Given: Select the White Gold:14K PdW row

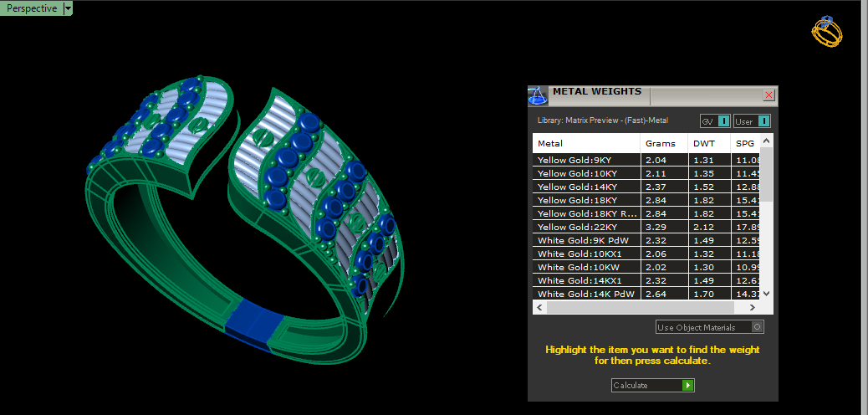Looking at the screenshot, I should [x=585, y=294].
